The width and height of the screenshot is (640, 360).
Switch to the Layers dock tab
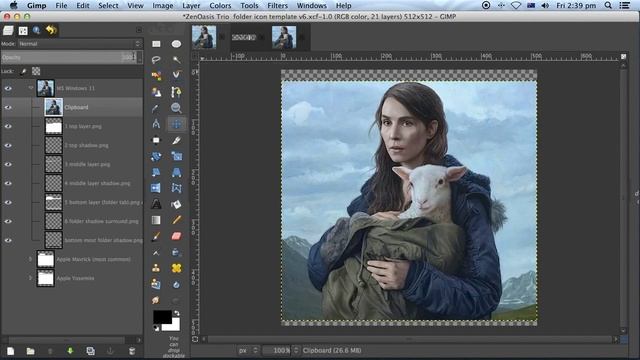(8, 30)
